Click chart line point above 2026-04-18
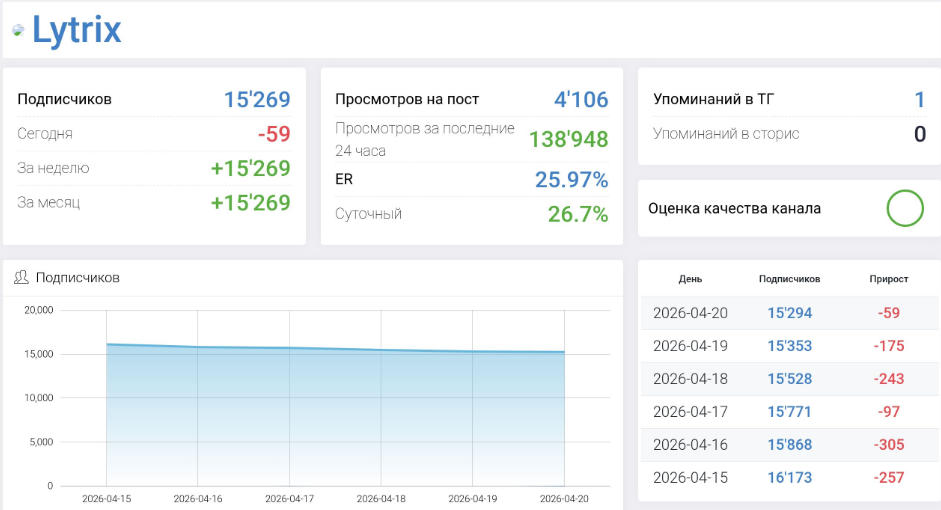Viewport: 941px width, 510px height. click(381, 350)
